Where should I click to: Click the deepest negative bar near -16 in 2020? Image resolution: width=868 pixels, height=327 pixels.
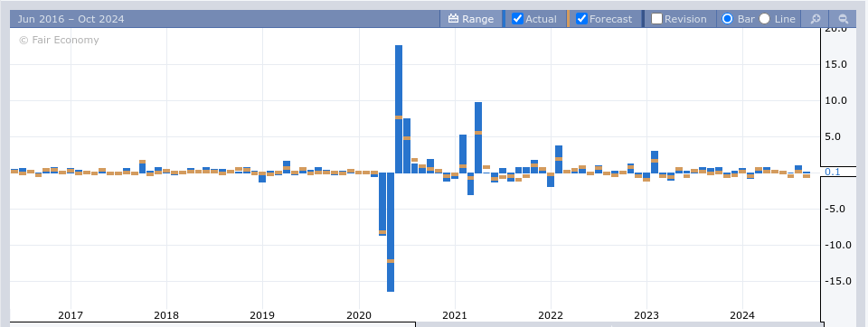tap(391, 232)
